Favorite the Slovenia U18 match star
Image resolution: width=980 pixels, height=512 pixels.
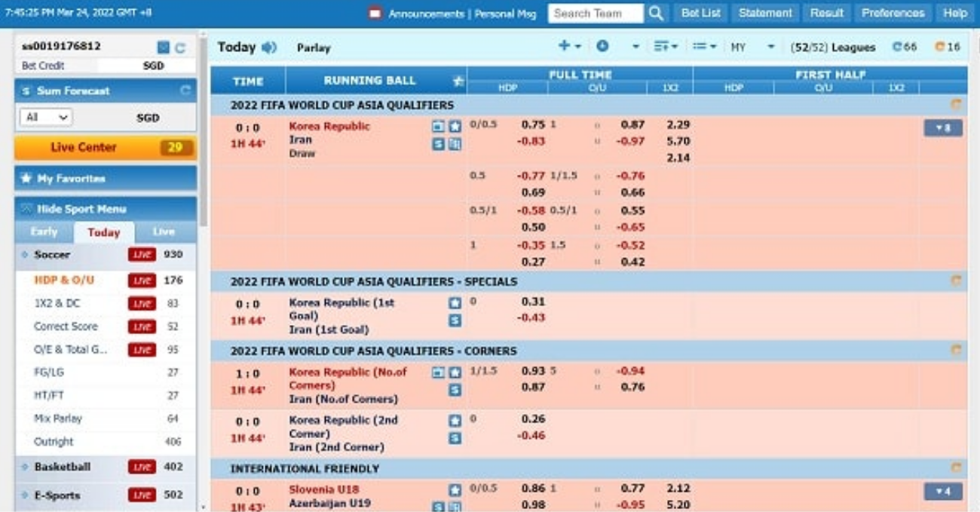pos(455,490)
